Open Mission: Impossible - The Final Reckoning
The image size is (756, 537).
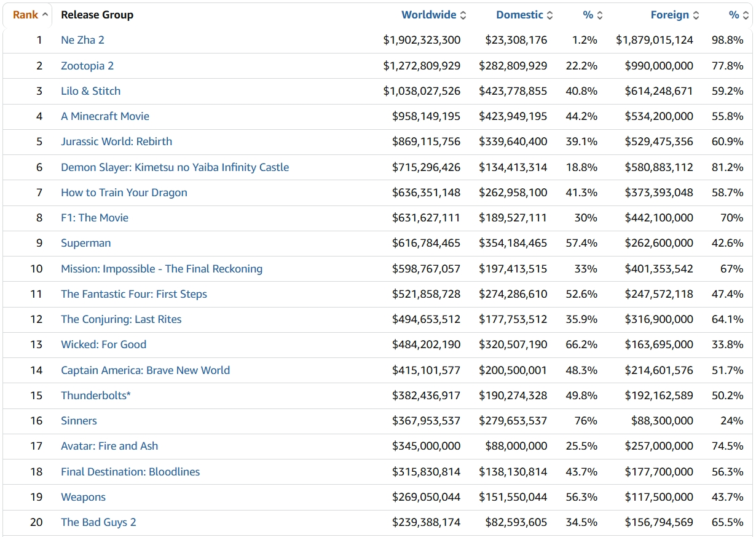click(x=161, y=269)
